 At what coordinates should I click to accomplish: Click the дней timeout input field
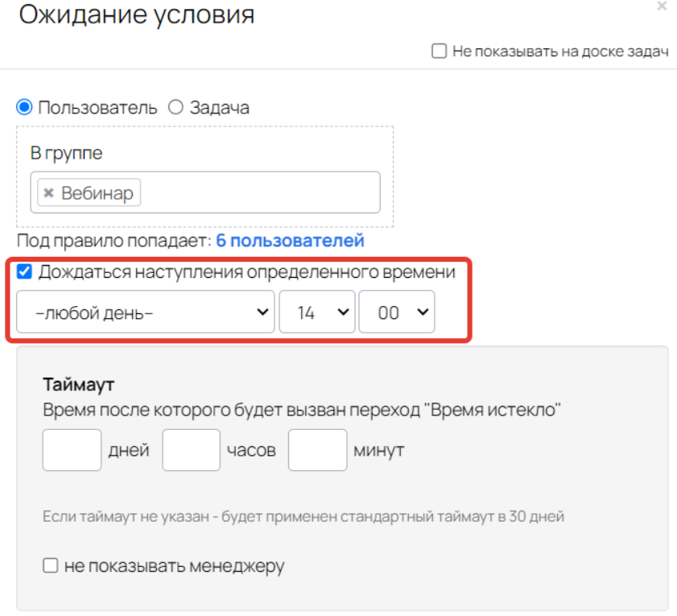click(72, 449)
